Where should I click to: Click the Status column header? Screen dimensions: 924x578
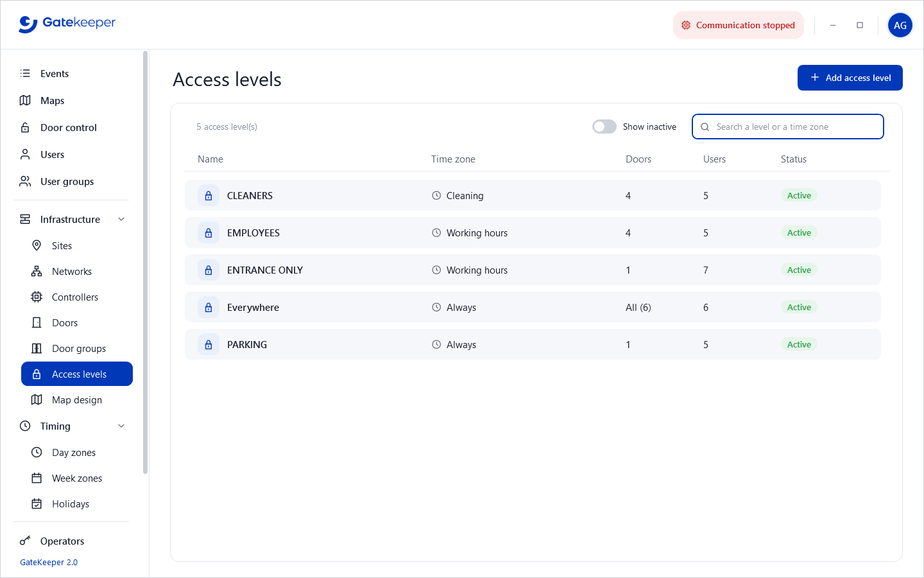pyautogui.click(x=794, y=159)
